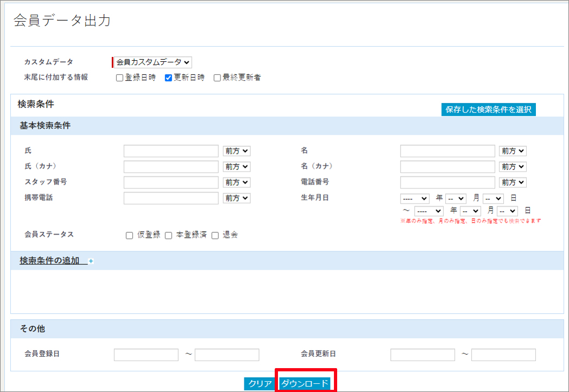Open 生年月日 end year dropdown
Viewport: 569px width, 392px height.
[x=429, y=211]
